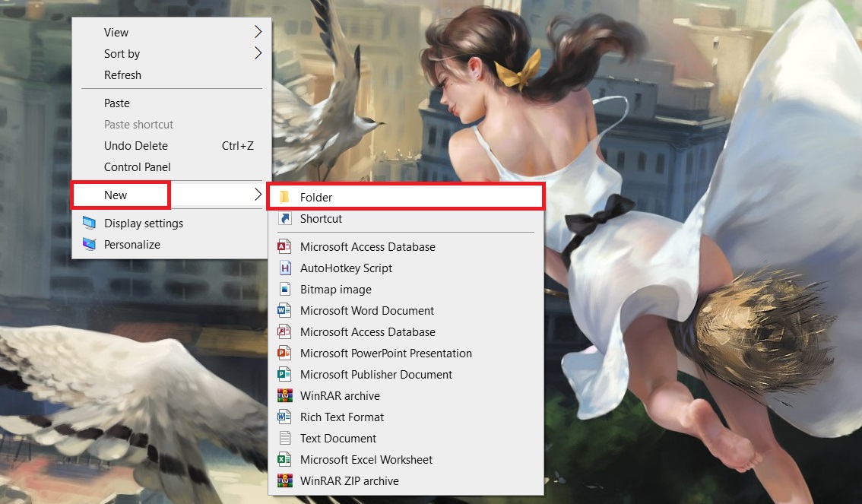Click the Shortcut arrow icon
Viewport: 862px width, 504px height.
[285, 219]
